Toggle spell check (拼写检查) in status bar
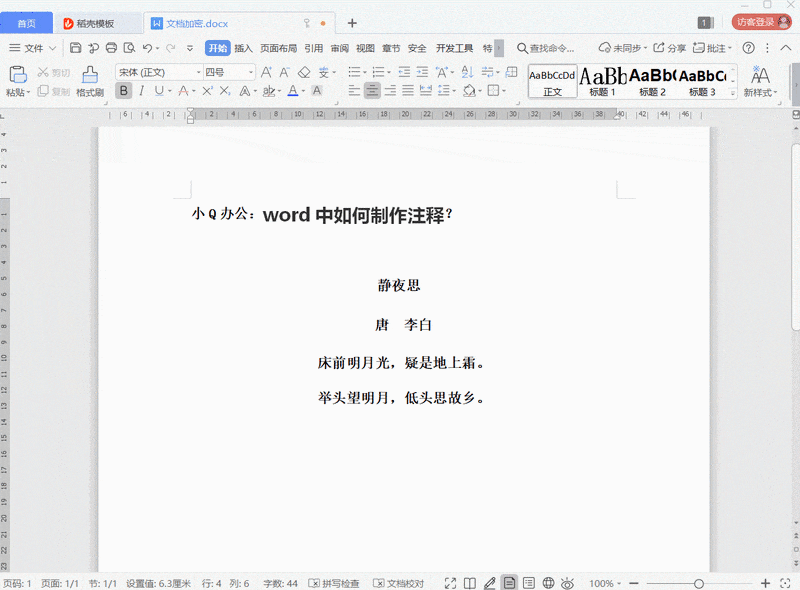The height and width of the screenshot is (590, 800). click(x=334, y=583)
